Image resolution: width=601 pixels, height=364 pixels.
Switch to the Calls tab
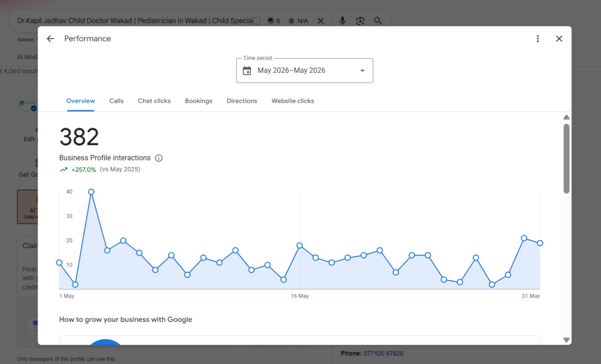(x=116, y=101)
